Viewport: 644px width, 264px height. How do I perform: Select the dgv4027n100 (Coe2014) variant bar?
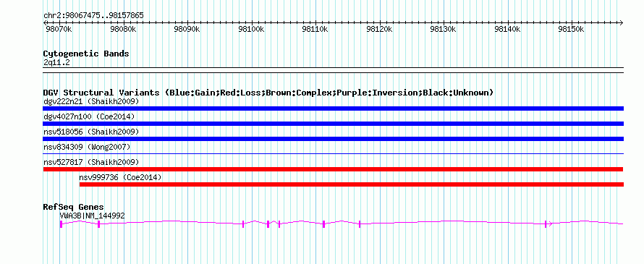(x=333, y=124)
